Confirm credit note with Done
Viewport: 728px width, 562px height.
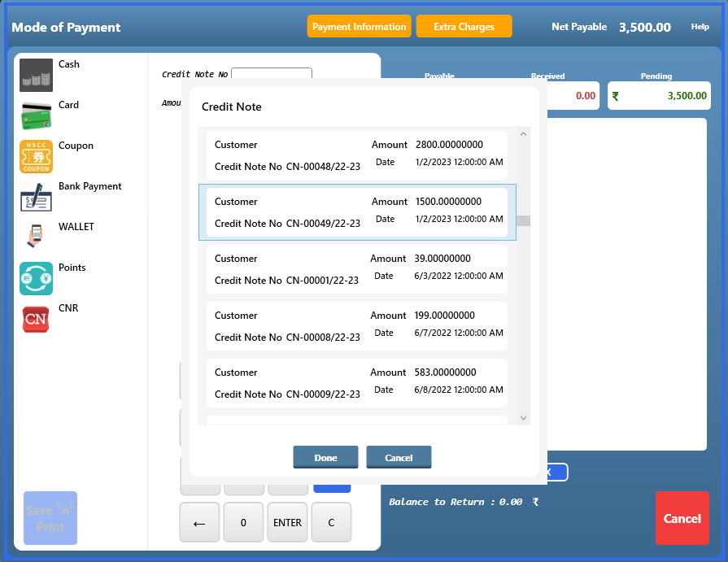[325, 458]
